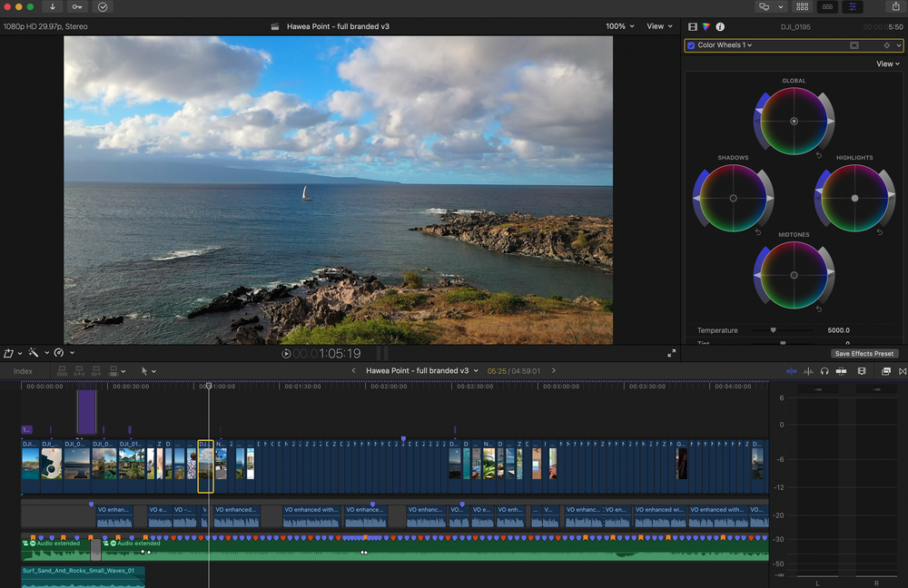
Task: Open the Clip Appearance settings icon
Action: click(x=862, y=371)
